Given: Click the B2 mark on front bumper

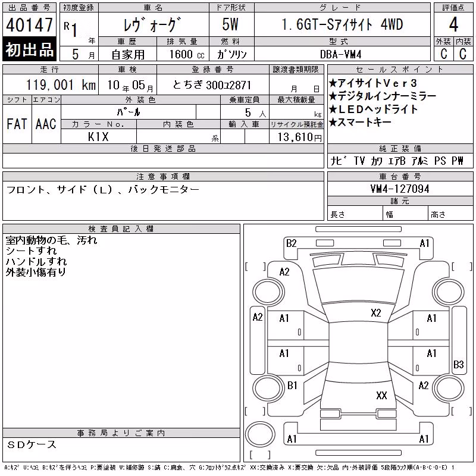Looking at the screenshot, I should [x=291, y=243].
